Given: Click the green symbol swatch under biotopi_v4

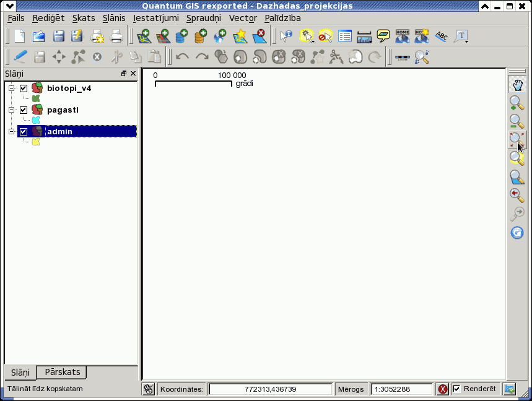Looking at the screenshot, I should coord(36,98).
